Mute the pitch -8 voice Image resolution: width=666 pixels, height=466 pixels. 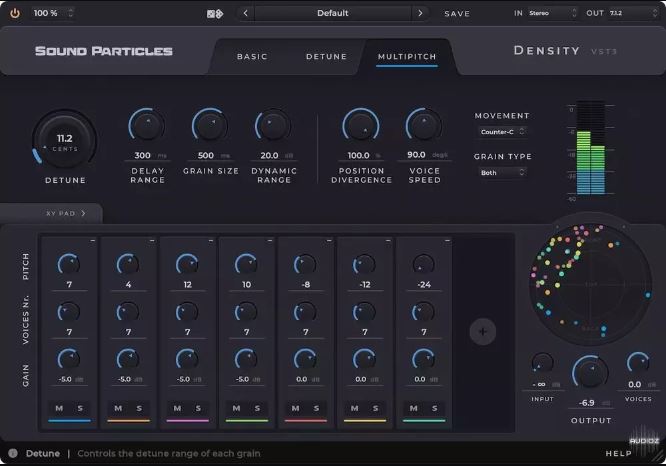pyautogui.click(x=295, y=408)
